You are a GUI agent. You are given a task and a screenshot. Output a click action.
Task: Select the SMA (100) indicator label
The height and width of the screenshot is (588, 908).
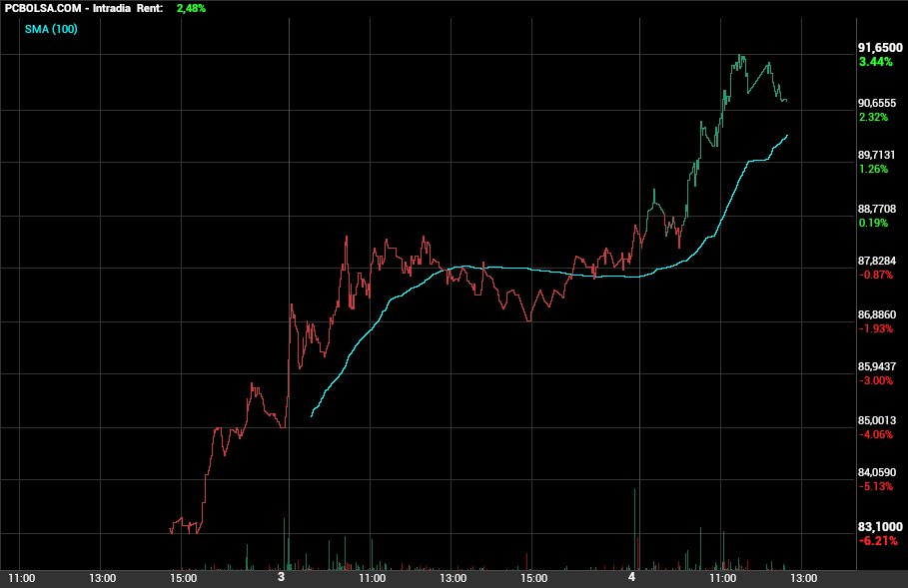coord(51,29)
